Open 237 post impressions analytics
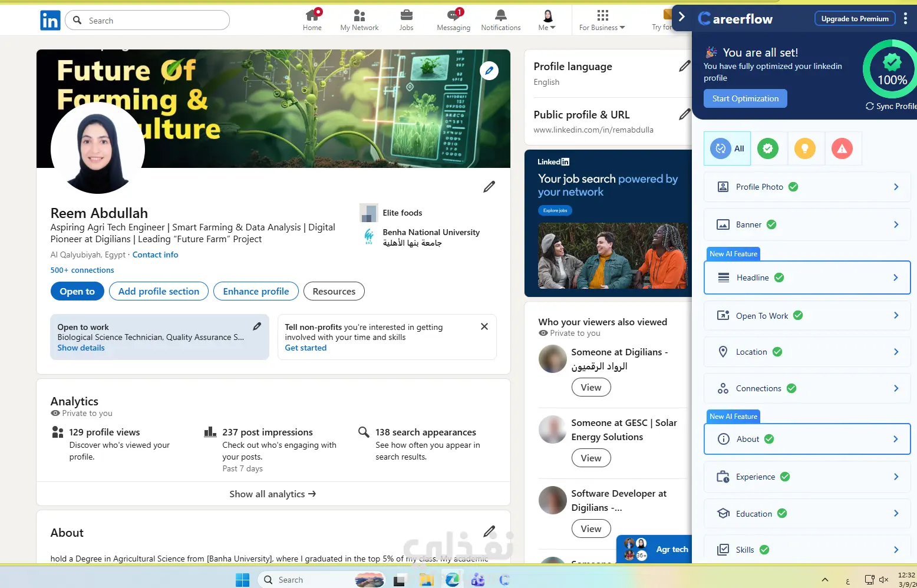 pos(268,432)
